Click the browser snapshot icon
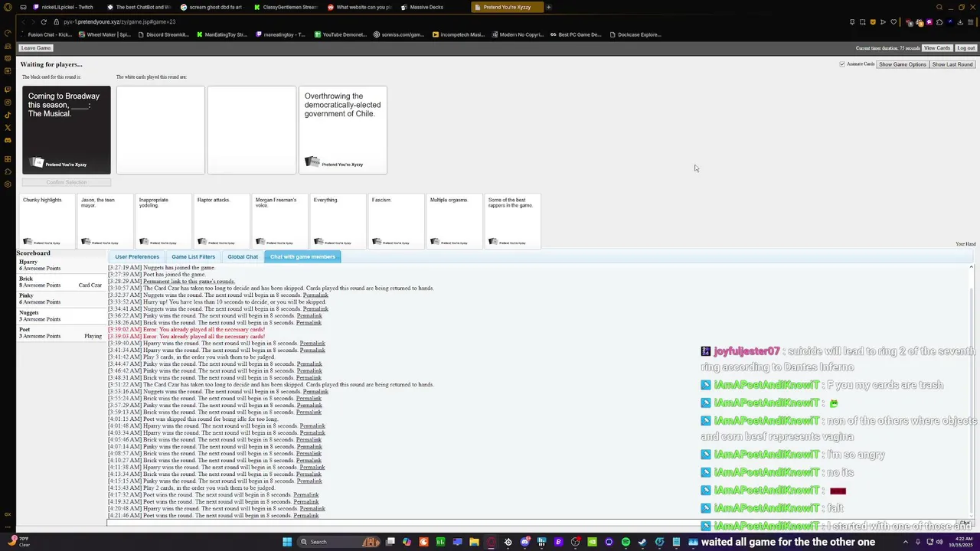The width and height of the screenshot is (980, 551). pyautogui.click(x=862, y=22)
